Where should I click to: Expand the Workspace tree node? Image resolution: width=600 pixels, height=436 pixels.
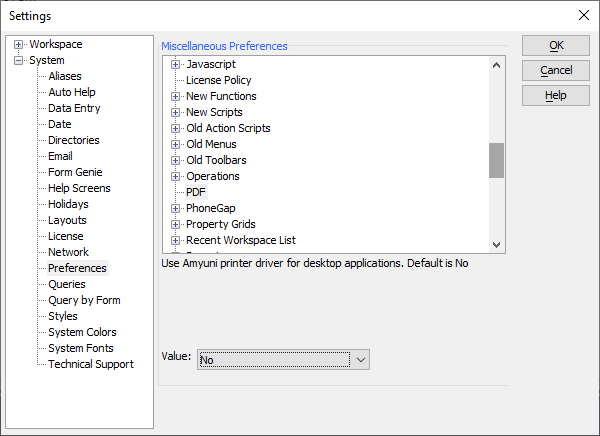pos(18,44)
